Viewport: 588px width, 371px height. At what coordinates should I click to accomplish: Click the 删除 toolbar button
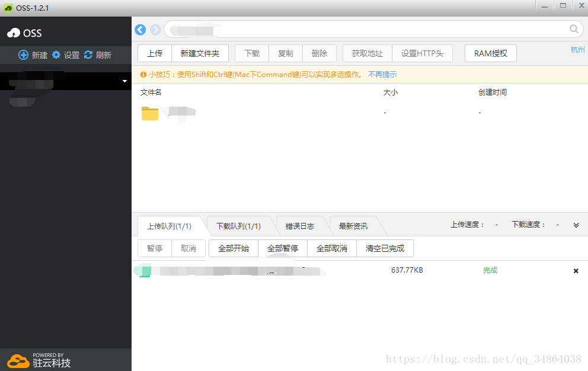319,53
